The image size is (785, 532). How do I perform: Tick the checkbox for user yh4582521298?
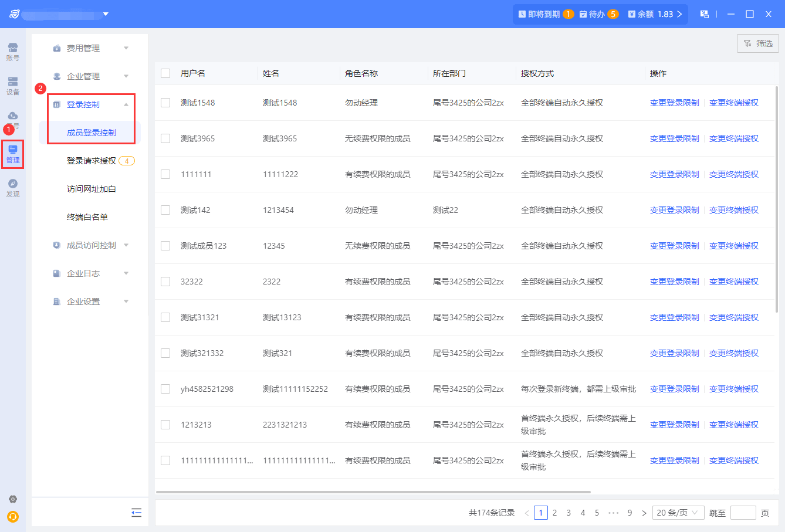coord(165,389)
